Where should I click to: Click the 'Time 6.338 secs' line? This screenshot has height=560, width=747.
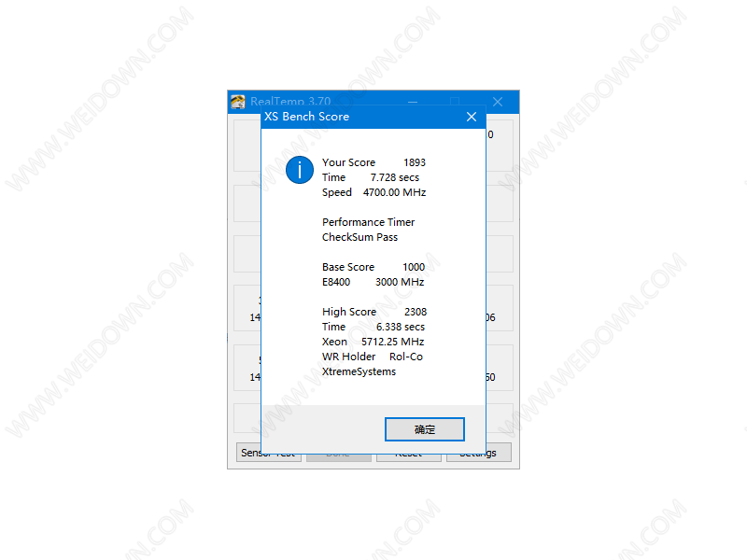[373, 327]
